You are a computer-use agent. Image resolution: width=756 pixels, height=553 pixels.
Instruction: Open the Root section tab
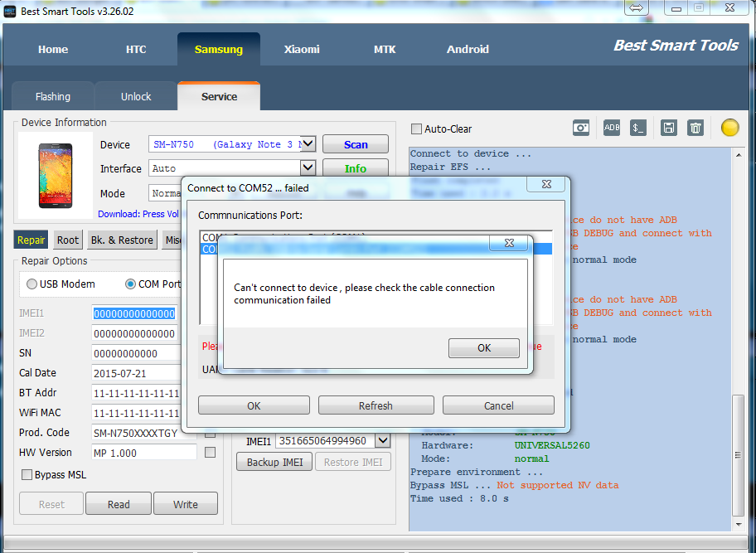[x=67, y=240]
